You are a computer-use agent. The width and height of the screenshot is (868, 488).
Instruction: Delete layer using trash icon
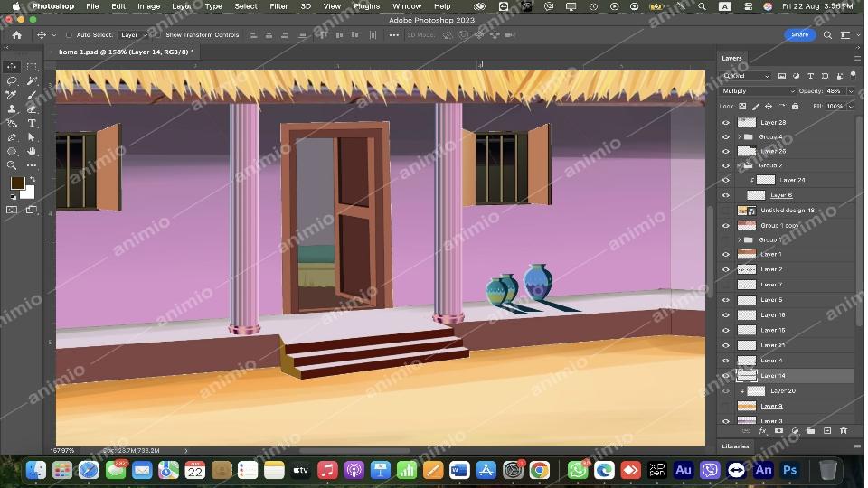(x=844, y=431)
